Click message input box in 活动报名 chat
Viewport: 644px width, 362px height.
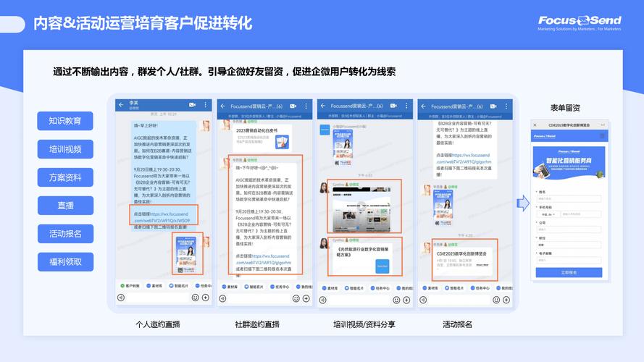459,300
